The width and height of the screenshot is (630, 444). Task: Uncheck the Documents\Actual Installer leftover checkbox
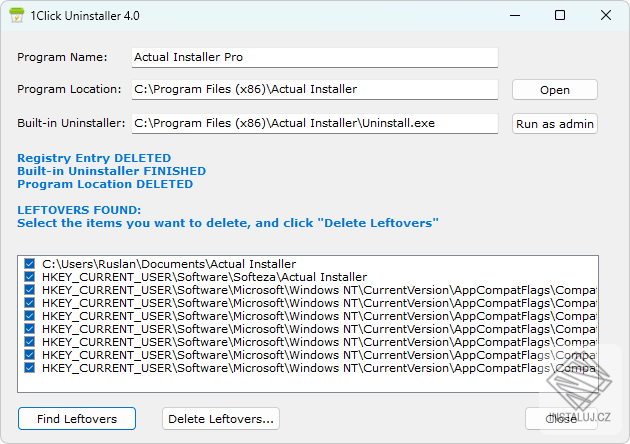click(x=30, y=264)
